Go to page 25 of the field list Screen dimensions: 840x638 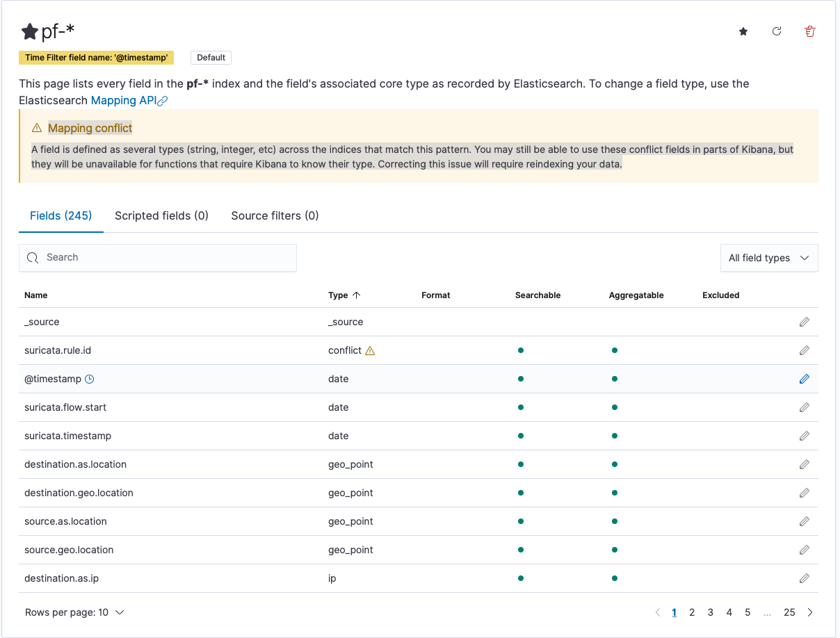789,612
